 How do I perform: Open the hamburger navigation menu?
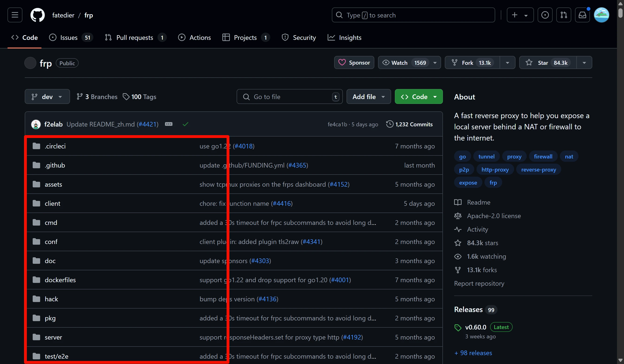[15, 15]
